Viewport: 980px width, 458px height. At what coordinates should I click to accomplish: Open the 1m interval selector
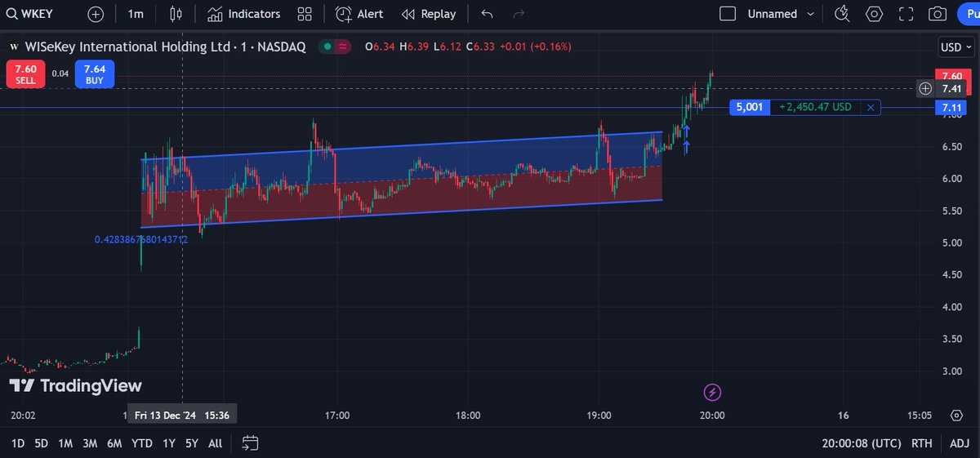coord(136,14)
